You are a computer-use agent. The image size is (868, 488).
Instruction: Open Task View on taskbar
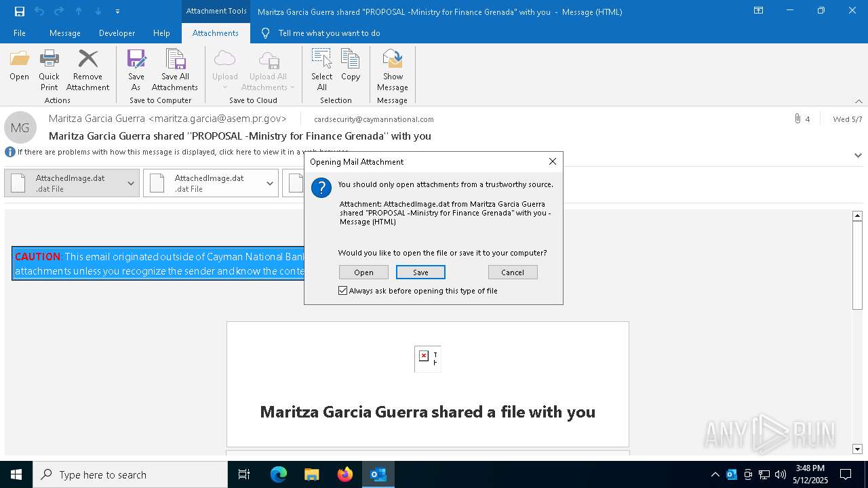click(244, 474)
